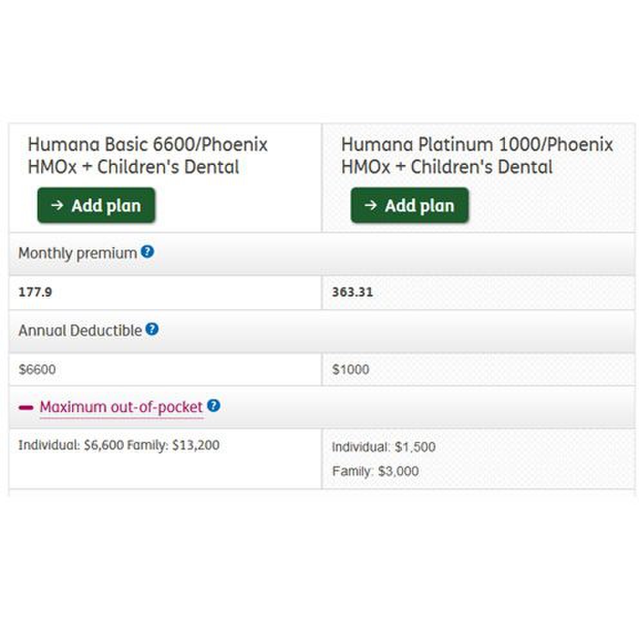Viewport: 644px width, 644px height.
Task: Click Basic plan's Individual $6,600 Family $13,200 text
Action: click(x=118, y=445)
